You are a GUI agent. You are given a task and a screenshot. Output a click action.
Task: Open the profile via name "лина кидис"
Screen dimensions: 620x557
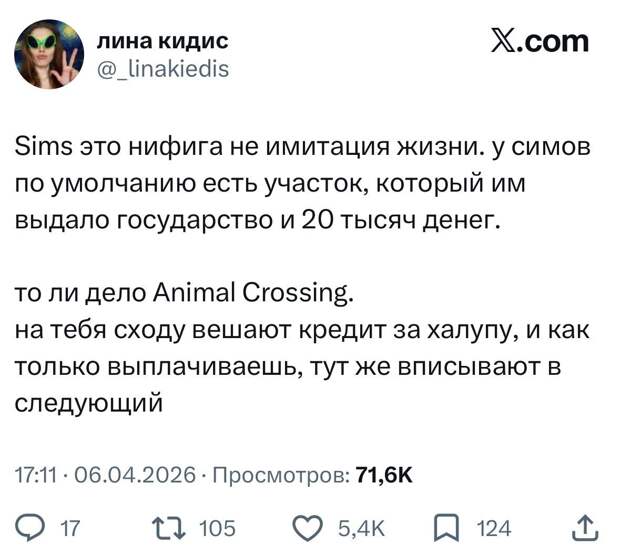162,41
